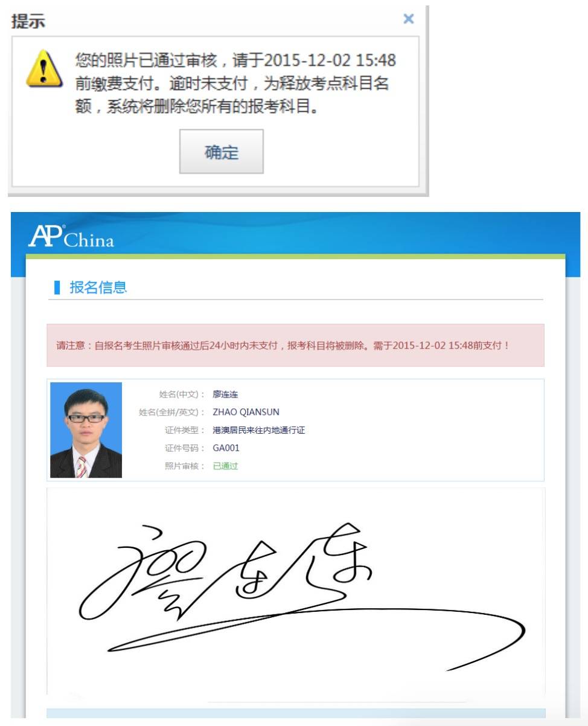Image resolution: width=588 pixels, height=726 pixels.
Task: Click the dialog message about 2015-12-02 deadline
Action: (x=235, y=85)
